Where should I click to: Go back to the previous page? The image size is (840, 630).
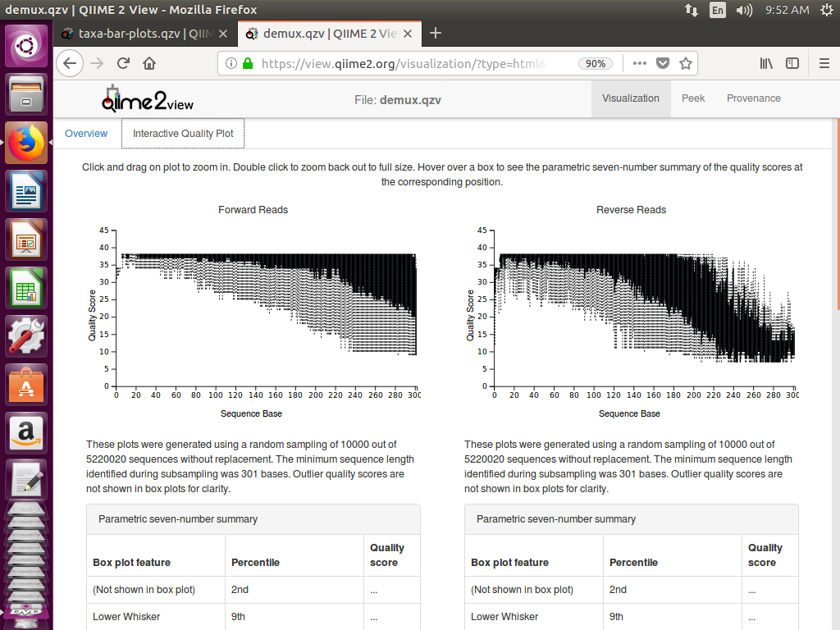[x=71, y=63]
